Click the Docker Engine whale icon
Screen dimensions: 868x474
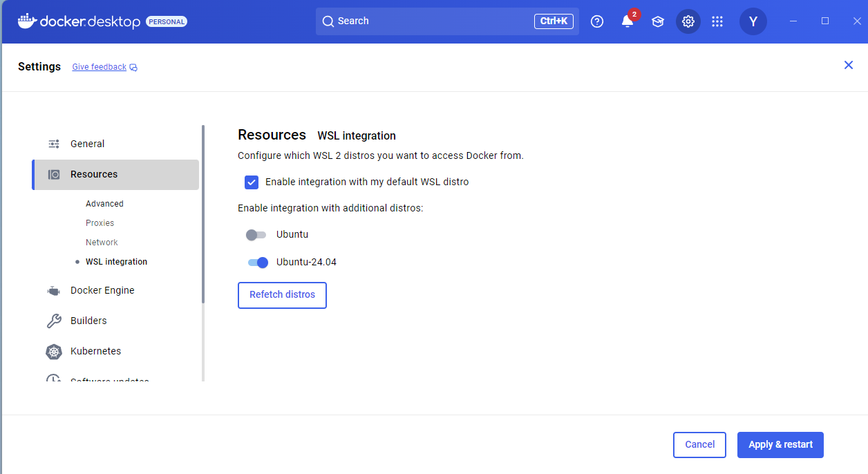coord(54,291)
